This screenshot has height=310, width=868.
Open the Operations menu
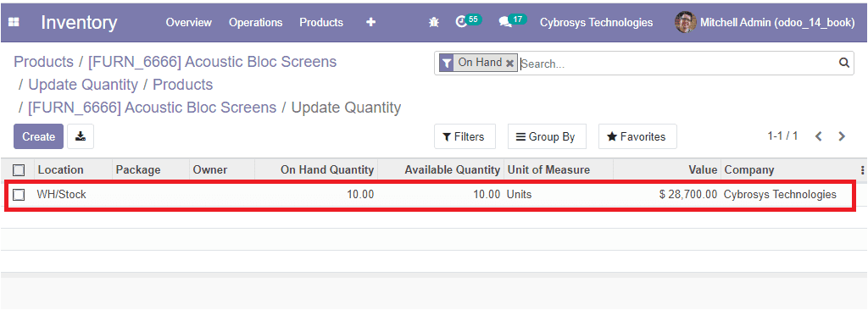pyautogui.click(x=256, y=23)
